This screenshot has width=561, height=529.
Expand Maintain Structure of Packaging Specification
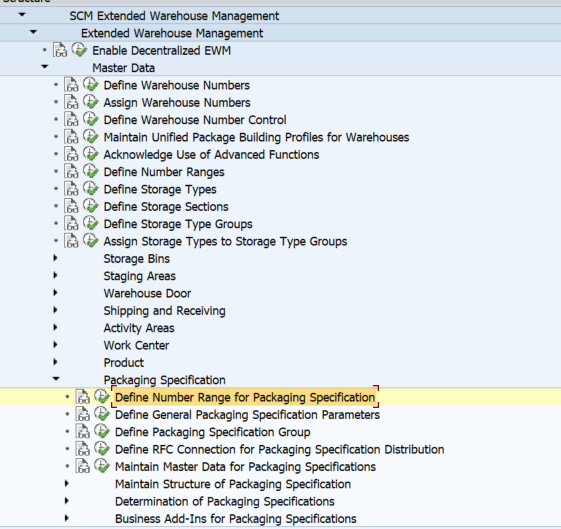(x=67, y=484)
